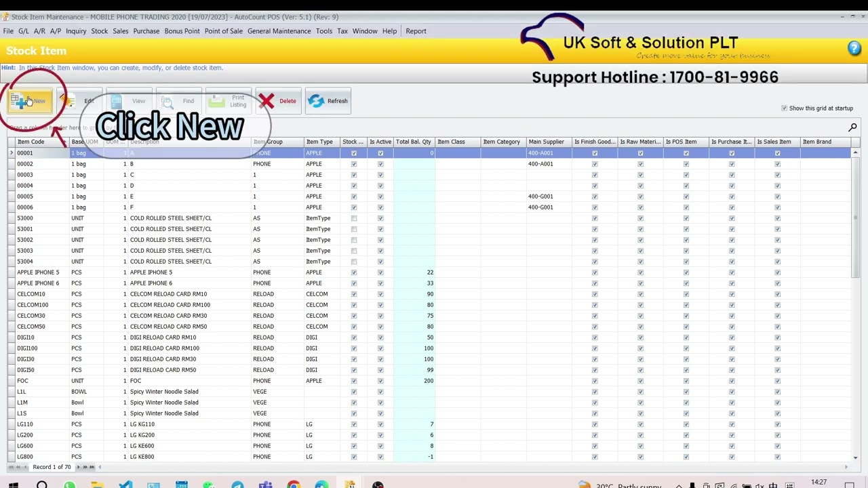Jump to next page in record navigator
The width and height of the screenshot is (868, 488).
point(85,467)
